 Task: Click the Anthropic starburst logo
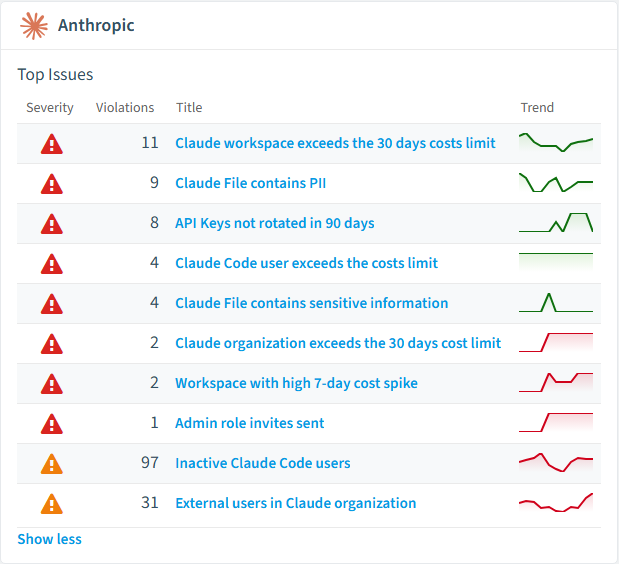pos(34,26)
